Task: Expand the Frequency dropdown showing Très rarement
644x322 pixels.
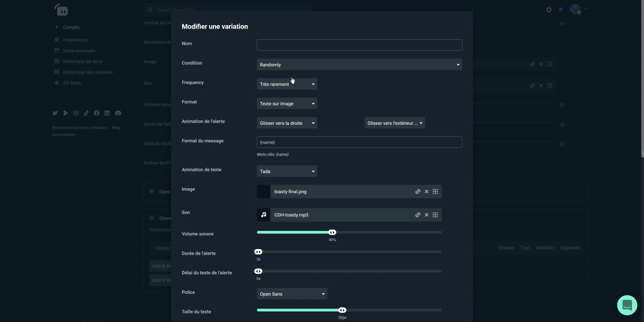Action: tap(287, 85)
